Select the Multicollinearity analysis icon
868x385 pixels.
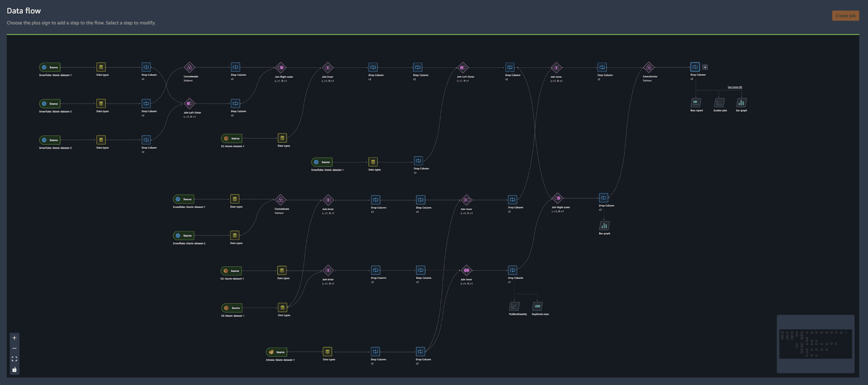click(514, 306)
